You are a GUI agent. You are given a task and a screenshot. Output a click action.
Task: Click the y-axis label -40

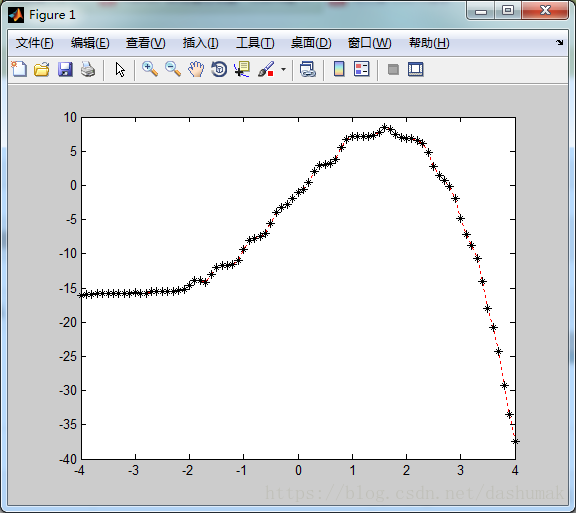(x=68, y=459)
